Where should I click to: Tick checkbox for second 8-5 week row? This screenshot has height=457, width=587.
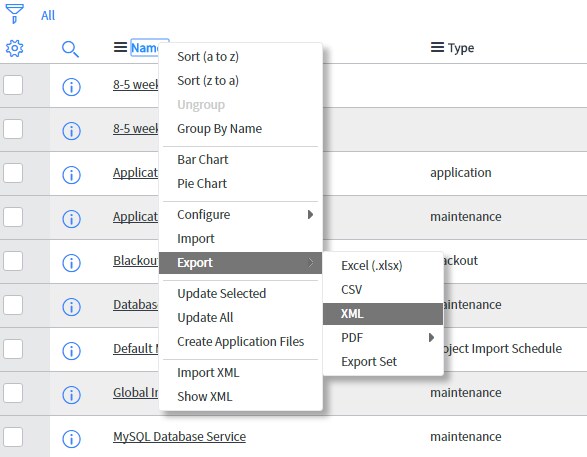click(x=13, y=129)
